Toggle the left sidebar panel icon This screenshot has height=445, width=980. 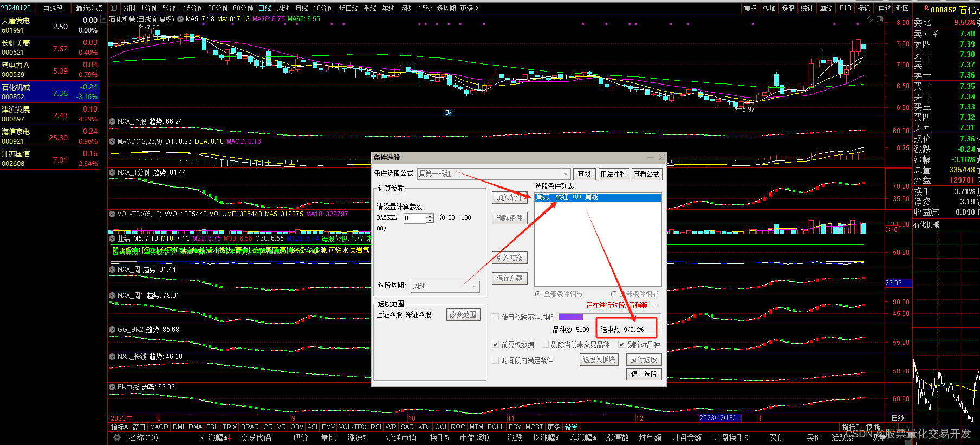(113, 8)
